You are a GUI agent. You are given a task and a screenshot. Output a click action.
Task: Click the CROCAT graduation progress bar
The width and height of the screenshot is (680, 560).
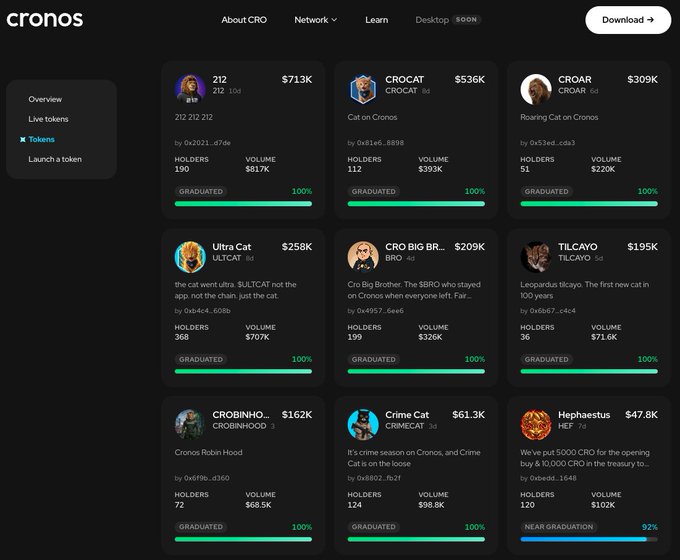coord(416,203)
